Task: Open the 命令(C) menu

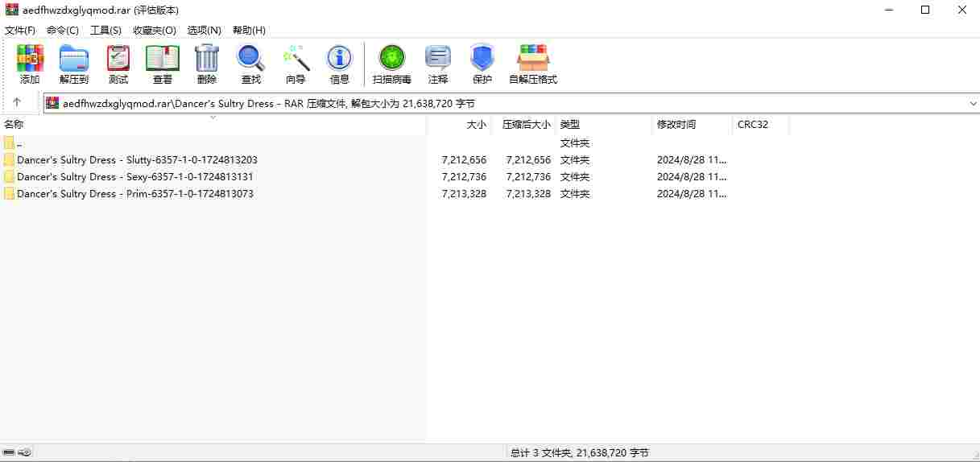Action: click(x=63, y=30)
